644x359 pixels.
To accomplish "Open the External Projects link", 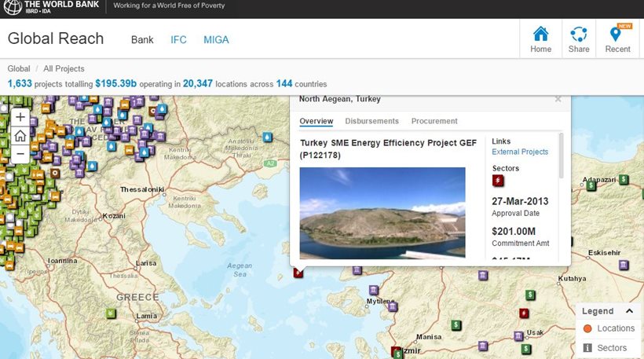I will point(520,152).
